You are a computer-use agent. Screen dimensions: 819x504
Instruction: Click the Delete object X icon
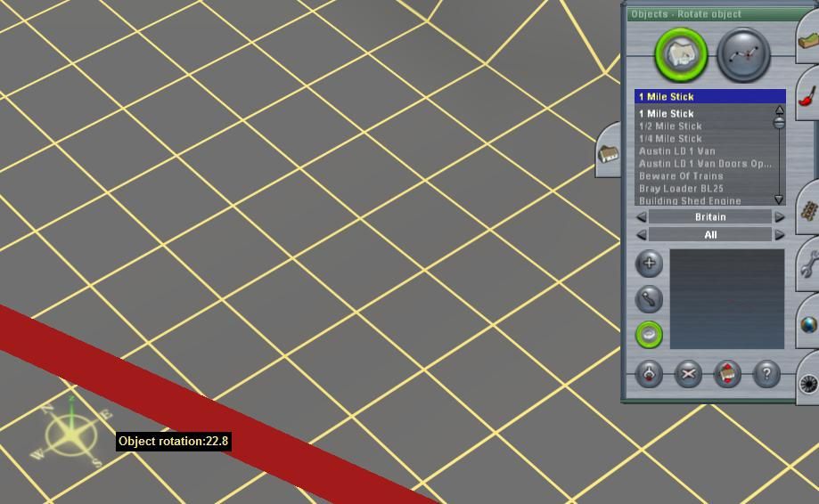pos(688,374)
